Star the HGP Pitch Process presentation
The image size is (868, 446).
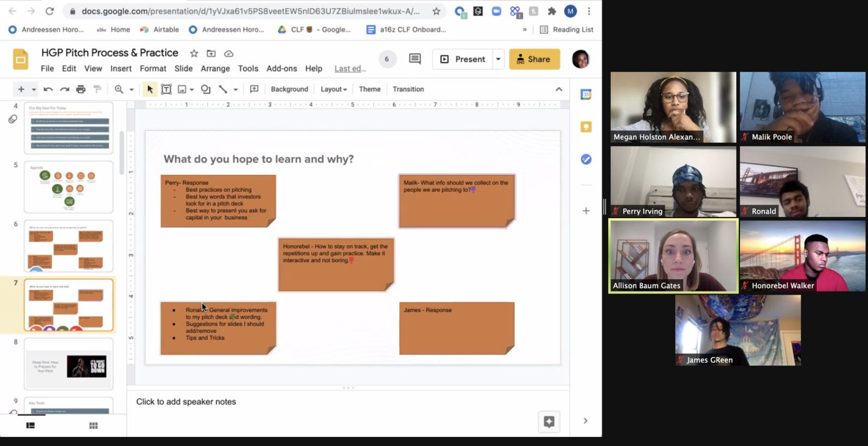click(x=194, y=53)
